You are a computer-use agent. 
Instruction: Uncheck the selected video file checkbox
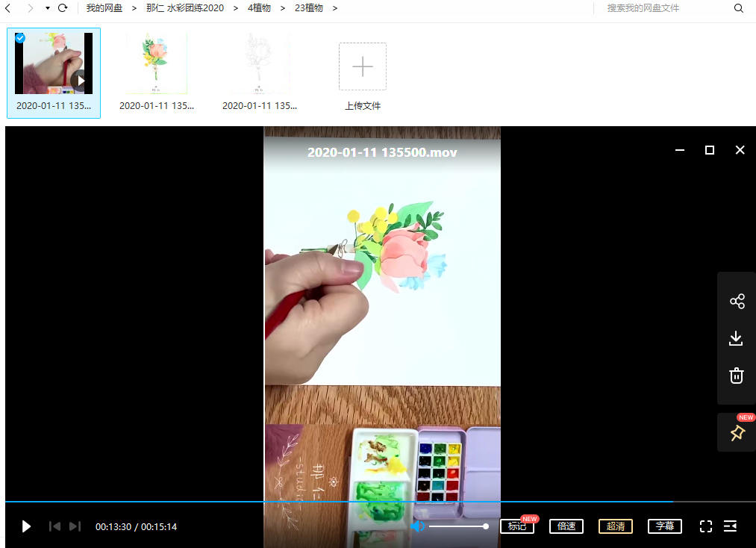pos(20,37)
